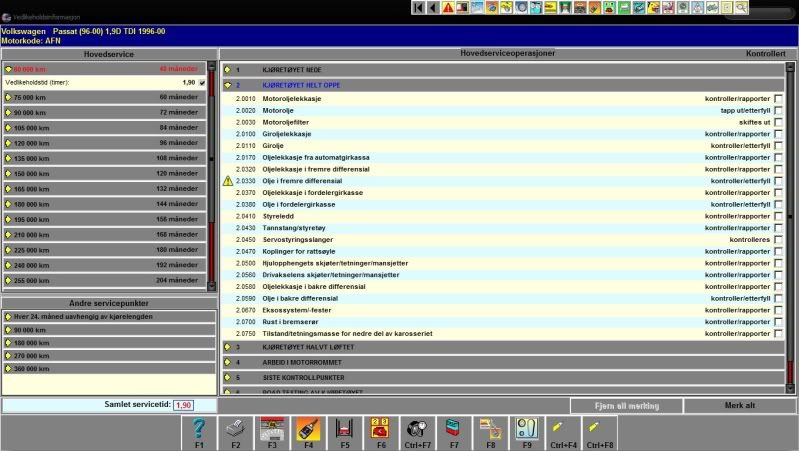Toggle the Rust i bremserør checkbox
Image resolution: width=799 pixels, height=451 pixels.
click(778, 322)
